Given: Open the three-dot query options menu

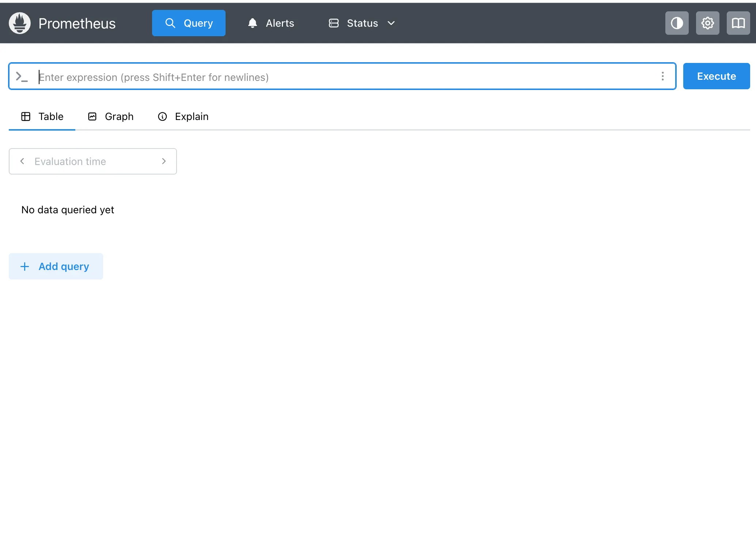Looking at the screenshot, I should [x=662, y=76].
